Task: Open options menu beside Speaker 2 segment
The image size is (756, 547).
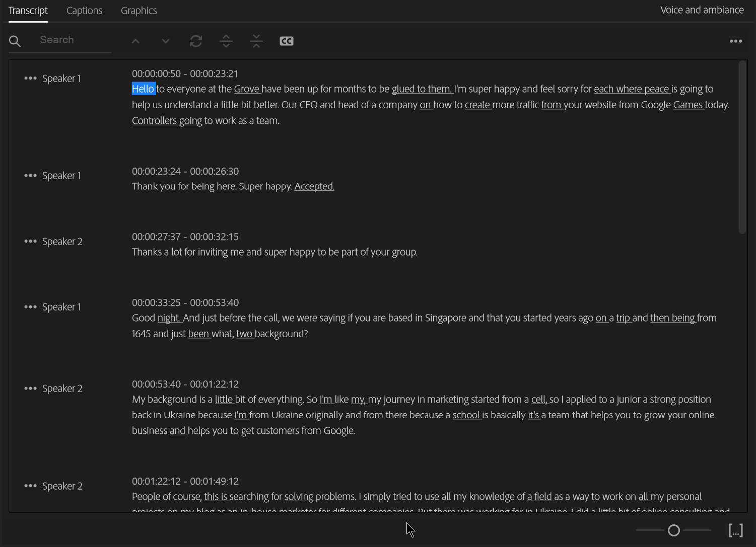Action: point(30,241)
